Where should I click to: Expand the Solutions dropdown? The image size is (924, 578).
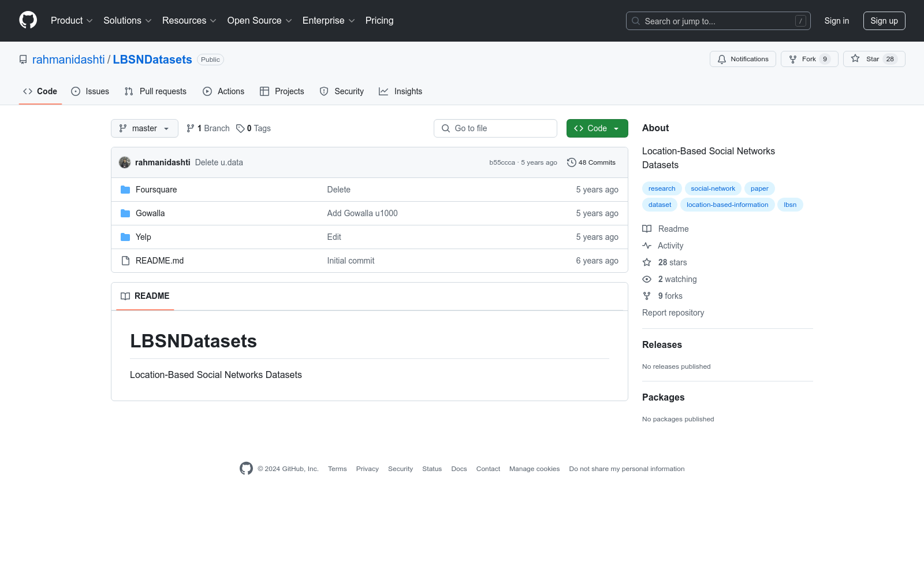point(128,21)
